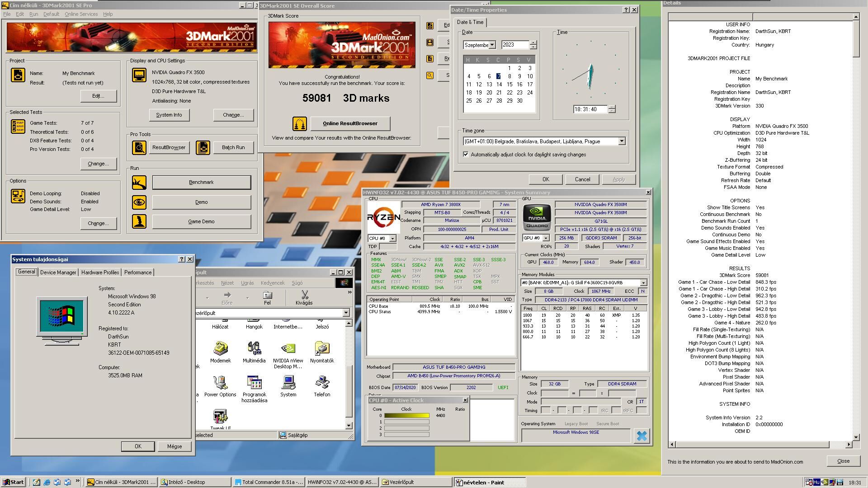Open the month dropdown showing Szeptember
The image size is (868, 488).
[x=492, y=45]
